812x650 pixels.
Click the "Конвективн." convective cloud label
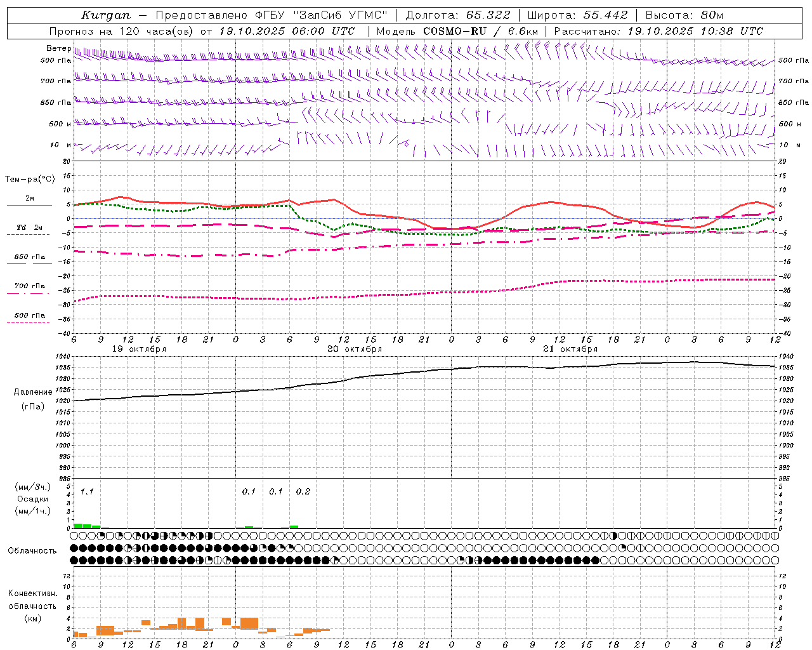(x=32, y=594)
